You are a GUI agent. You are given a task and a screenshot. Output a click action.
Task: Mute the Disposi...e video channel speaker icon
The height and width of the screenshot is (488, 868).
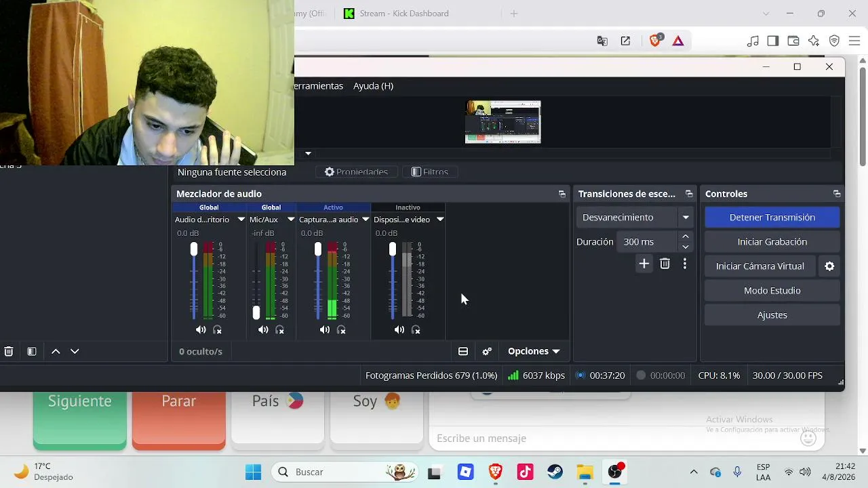click(x=399, y=330)
